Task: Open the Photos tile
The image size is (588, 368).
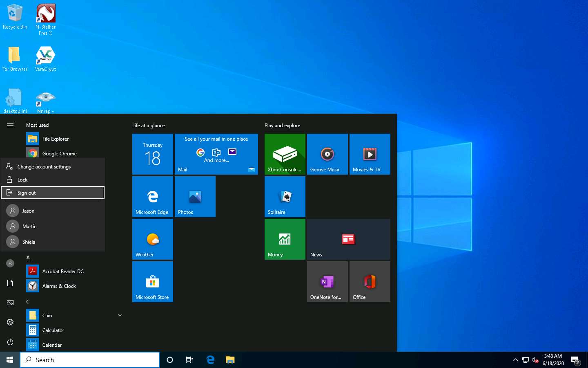Action: [x=195, y=197]
